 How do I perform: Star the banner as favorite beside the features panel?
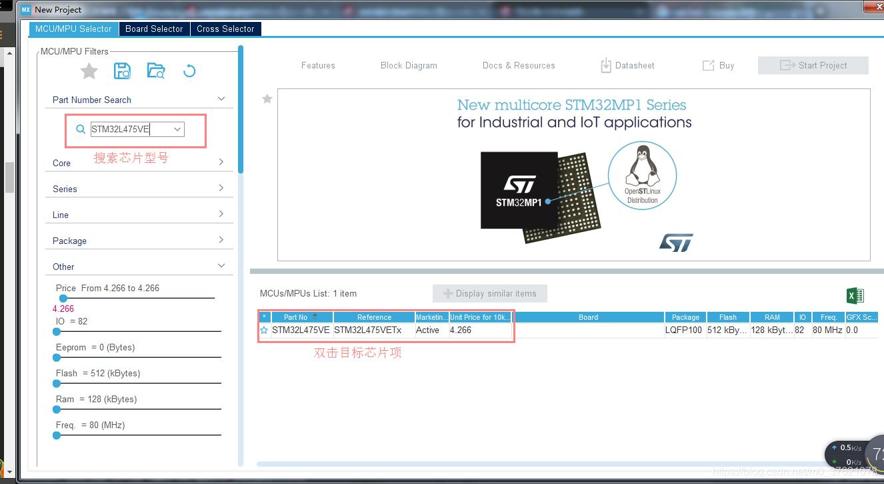click(267, 99)
